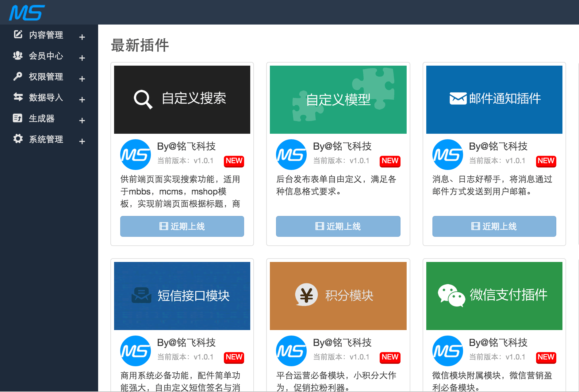Click the 积分模块 orange banner image
The image size is (579, 392).
pos(338,296)
